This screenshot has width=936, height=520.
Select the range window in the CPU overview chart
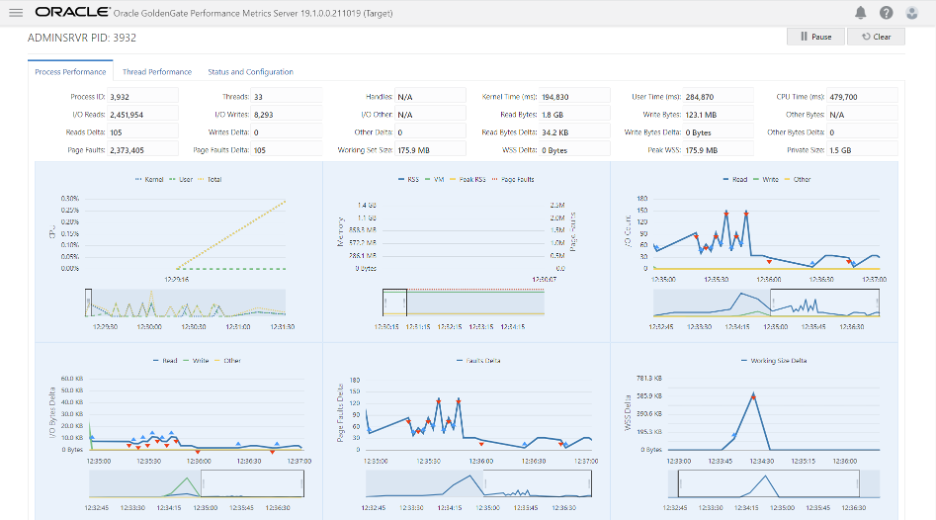coord(88,303)
